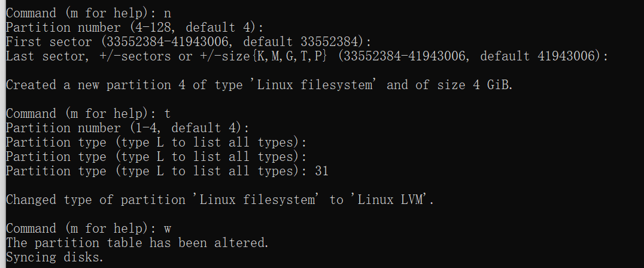Click the 'Syncing disks.' output line
Viewport: 644px width, 268px height.
54,257
